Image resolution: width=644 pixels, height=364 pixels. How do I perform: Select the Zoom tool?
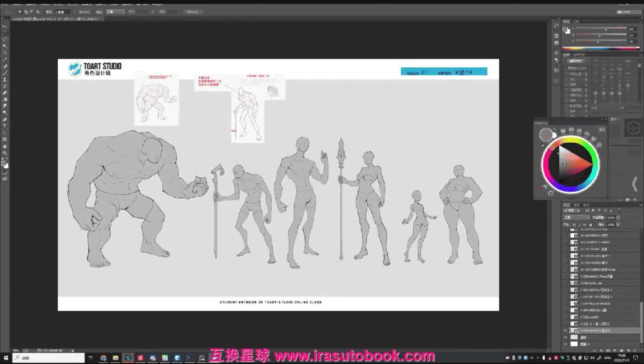pos(5,153)
